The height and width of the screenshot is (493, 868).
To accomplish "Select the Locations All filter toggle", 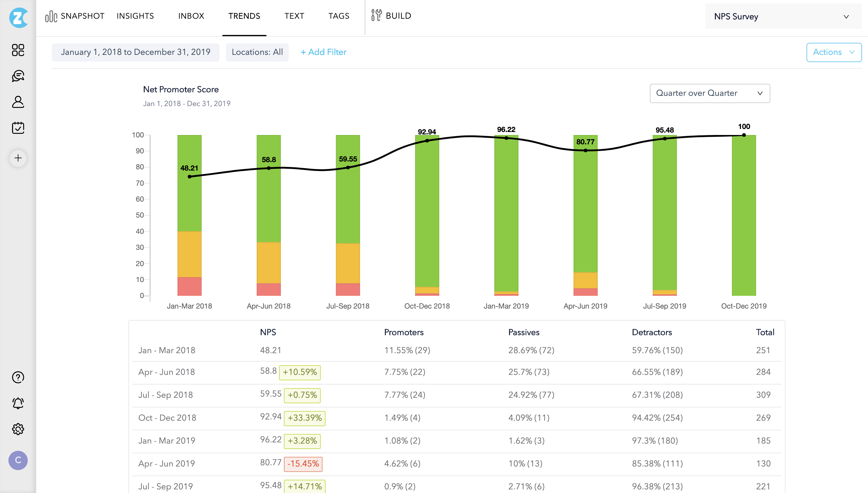I will pyautogui.click(x=258, y=52).
